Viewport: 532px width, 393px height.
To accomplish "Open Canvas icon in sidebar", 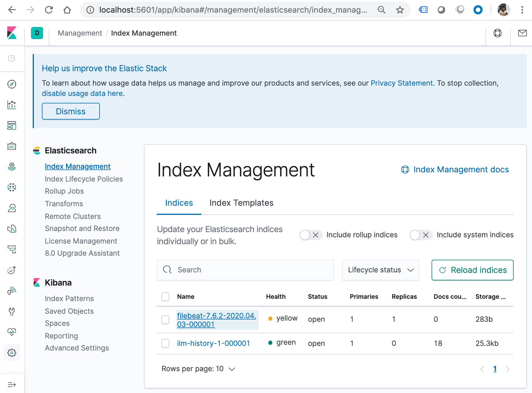I will pyautogui.click(x=12, y=146).
